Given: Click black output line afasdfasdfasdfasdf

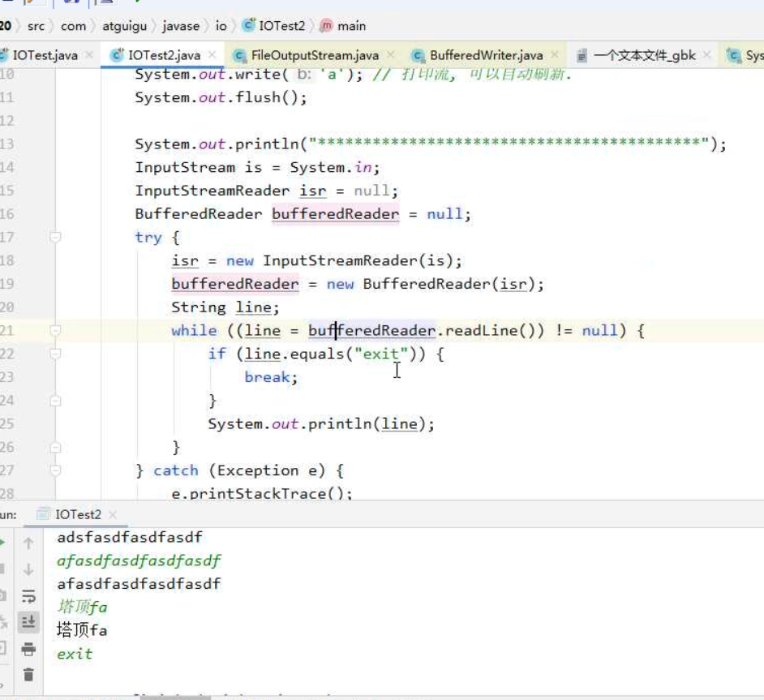Looking at the screenshot, I should pos(139,583).
